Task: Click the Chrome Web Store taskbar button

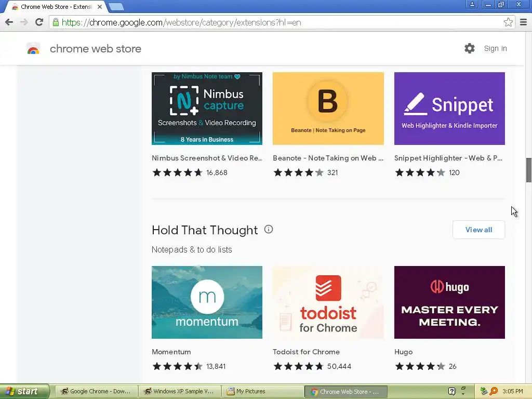Action: coord(346,392)
